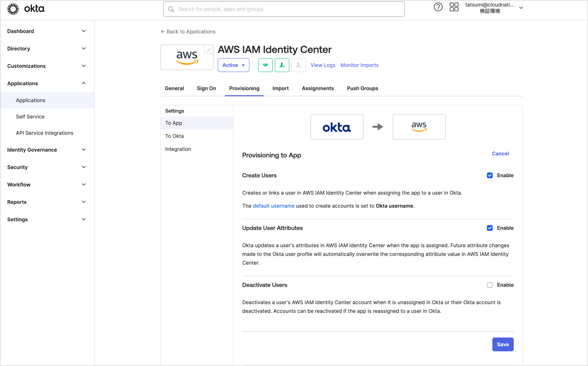The image size is (588, 366).
Task: Disable the Create Users Enable checkbox
Action: coord(490,175)
